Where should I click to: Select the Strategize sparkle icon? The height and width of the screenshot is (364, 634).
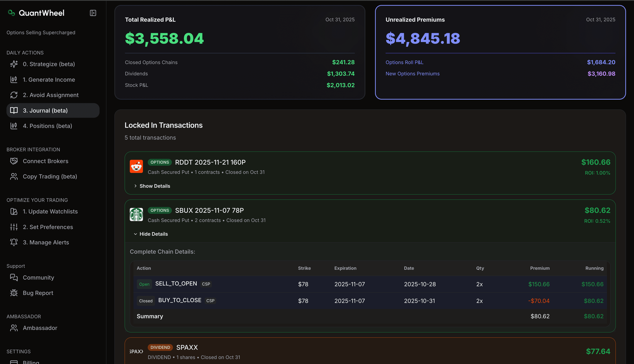[x=14, y=64]
